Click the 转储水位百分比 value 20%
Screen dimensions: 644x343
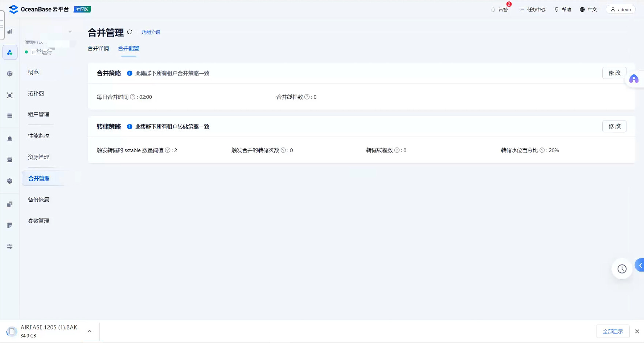click(554, 150)
